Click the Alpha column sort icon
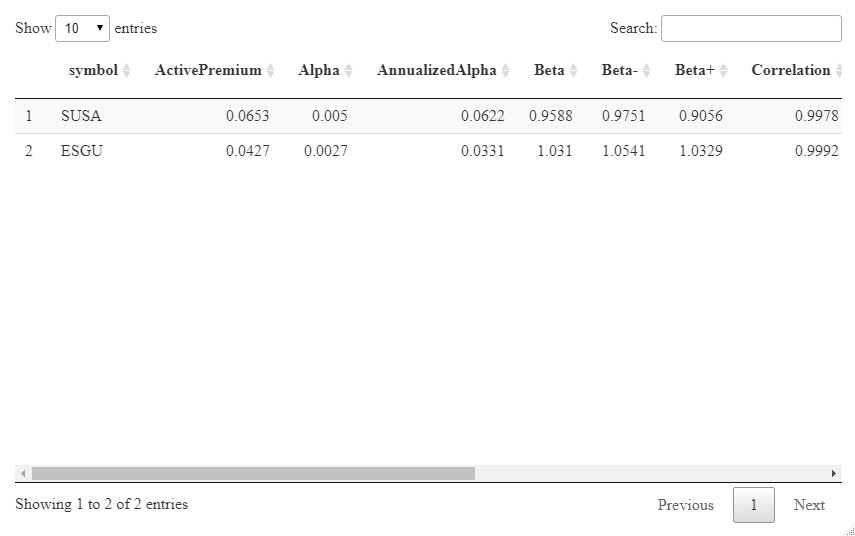This screenshot has height=536, width=855. point(348,70)
